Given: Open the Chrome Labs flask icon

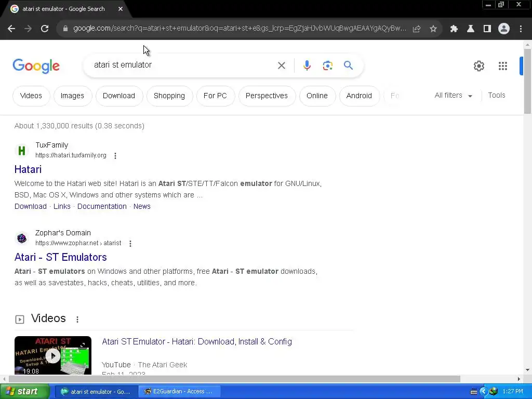Looking at the screenshot, I should coord(471,29).
